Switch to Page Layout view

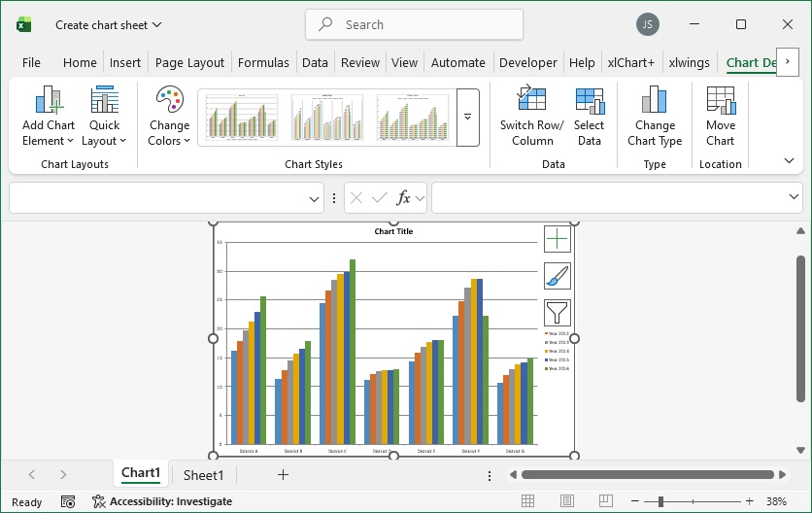[567, 501]
